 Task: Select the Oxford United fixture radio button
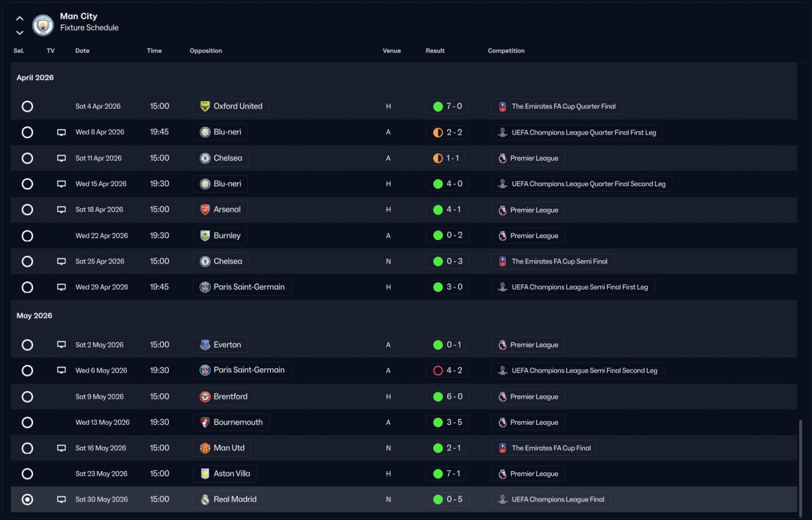(27, 107)
